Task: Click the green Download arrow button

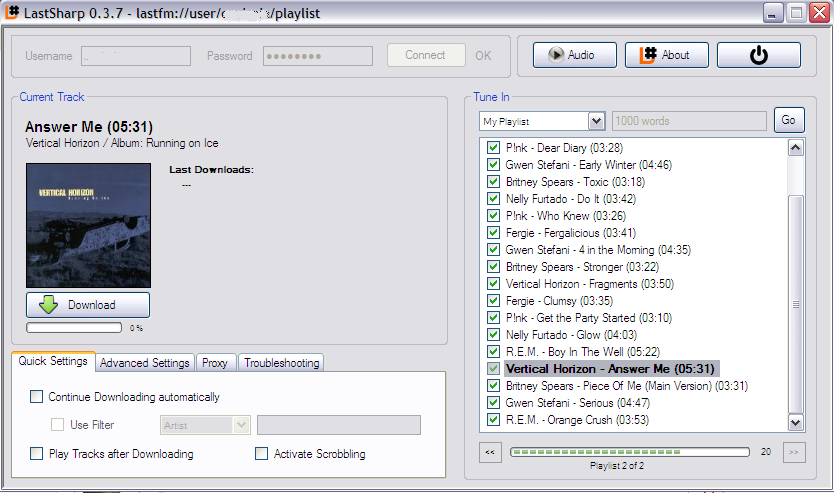Action: pyautogui.click(x=88, y=305)
